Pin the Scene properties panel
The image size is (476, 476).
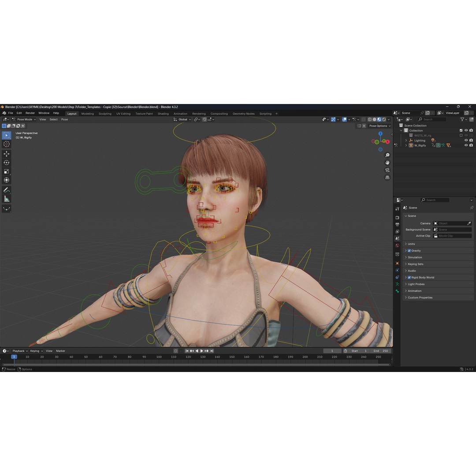pos(472,208)
